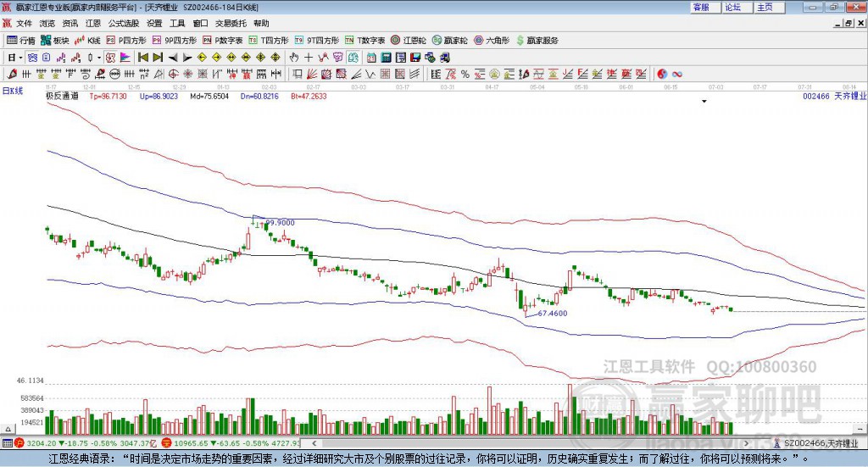Click the 主页 homepage button
Image resolution: width=868 pixels, height=467 pixels.
(770, 7)
